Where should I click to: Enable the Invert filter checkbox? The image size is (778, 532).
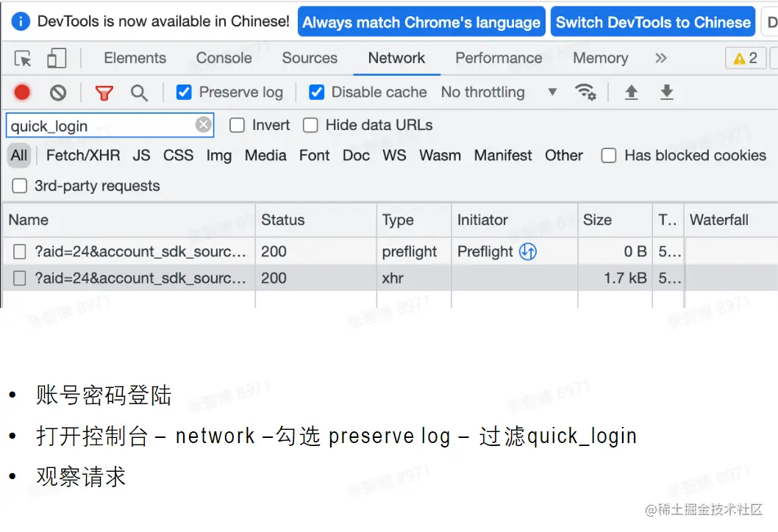click(x=238, y=125)
